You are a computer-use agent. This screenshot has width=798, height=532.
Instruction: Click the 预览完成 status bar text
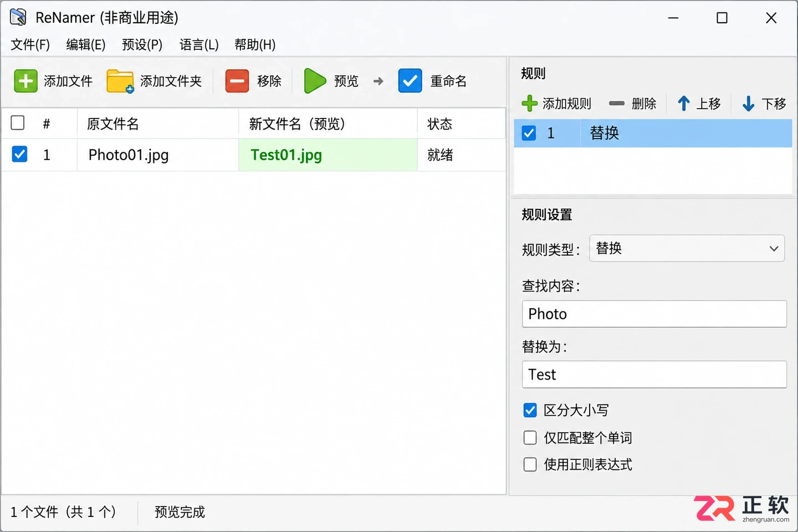tap(180, 512)
